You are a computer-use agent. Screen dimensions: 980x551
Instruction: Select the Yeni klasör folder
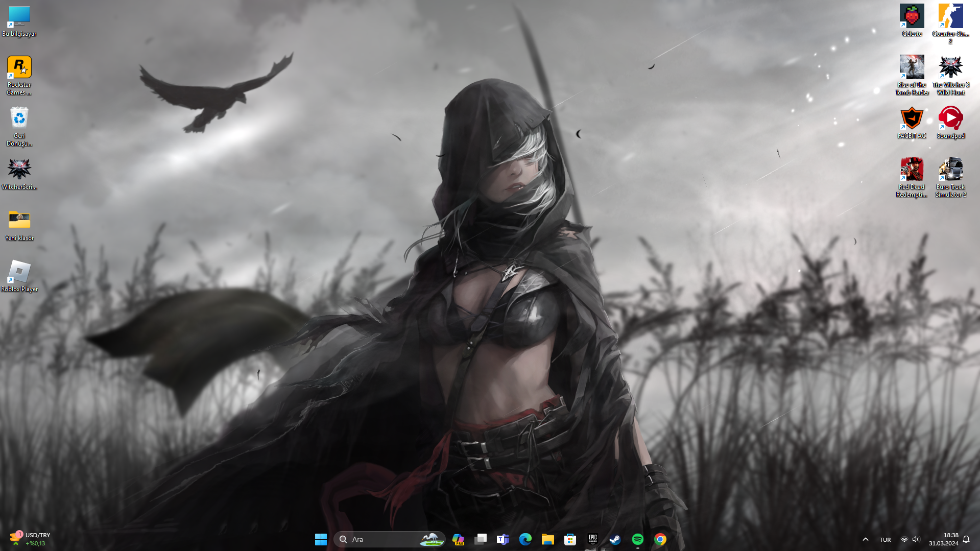pyautogui.click(x=19, y=225)
